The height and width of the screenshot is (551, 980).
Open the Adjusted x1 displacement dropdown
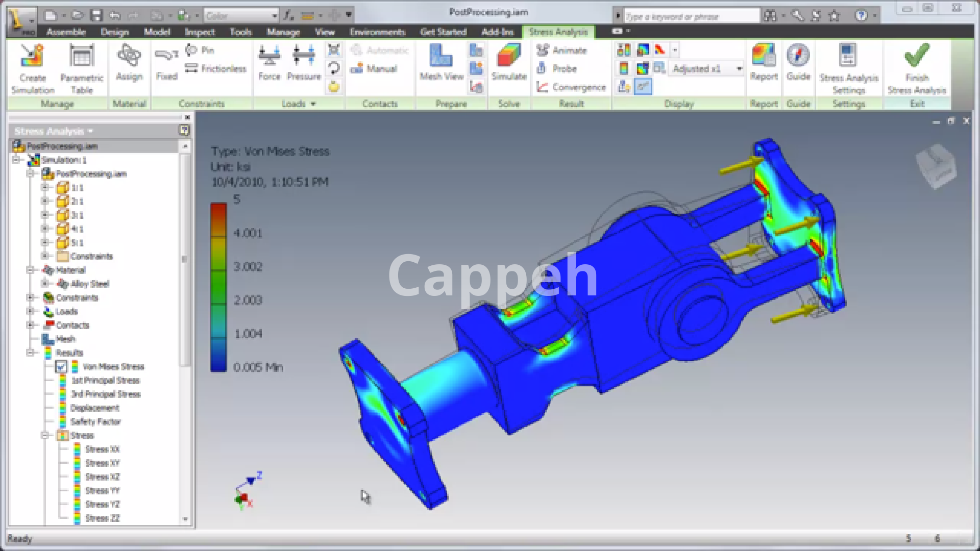739,68
